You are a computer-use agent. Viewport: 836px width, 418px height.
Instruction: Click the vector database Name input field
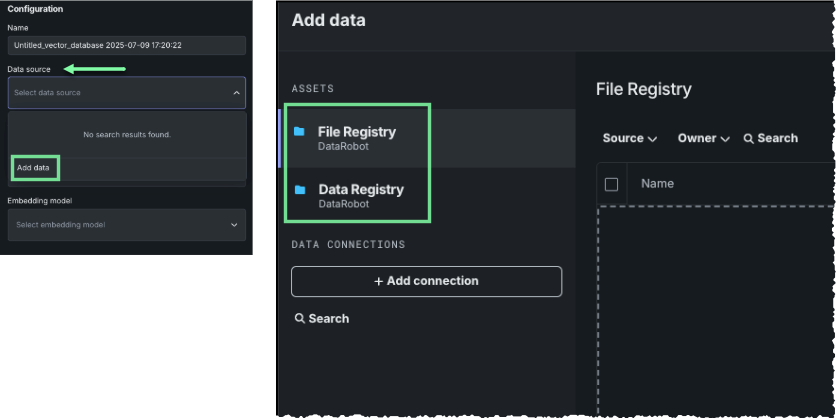point(126,46)
